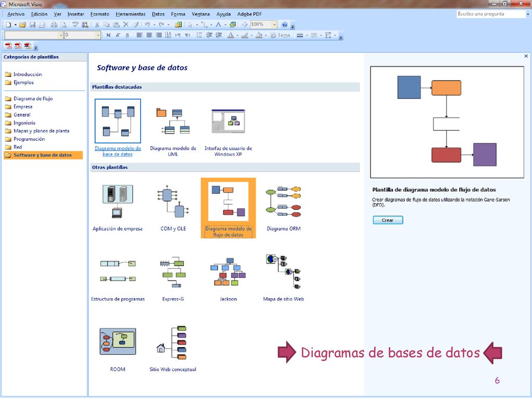Screen dimensions: 532x399
Task: Expand the fill color dropdown arrow
Action: (265, 35)
